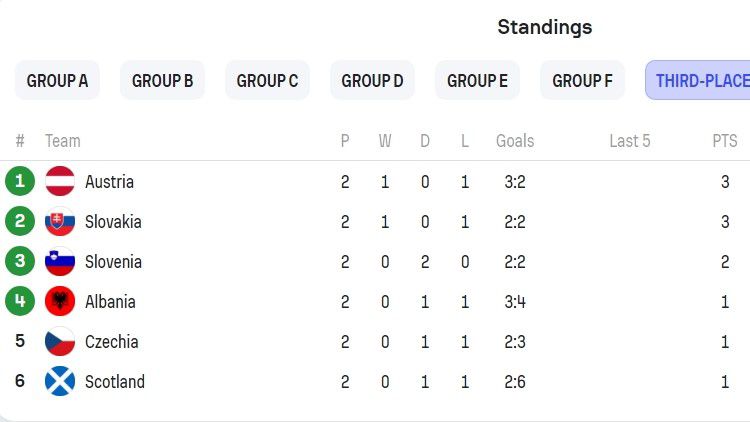Viewport: 750px width, 422px height.
Task: Click the Goals column header
Action: tap(515, 141)
